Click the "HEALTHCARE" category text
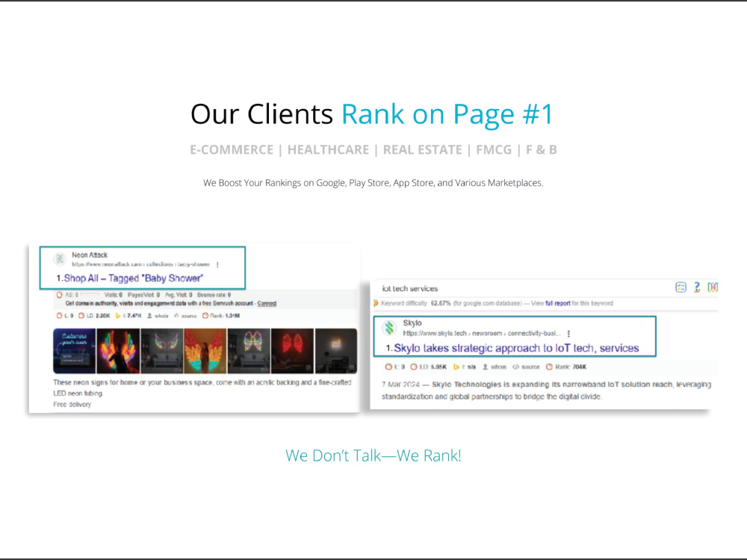 [328, 150]
